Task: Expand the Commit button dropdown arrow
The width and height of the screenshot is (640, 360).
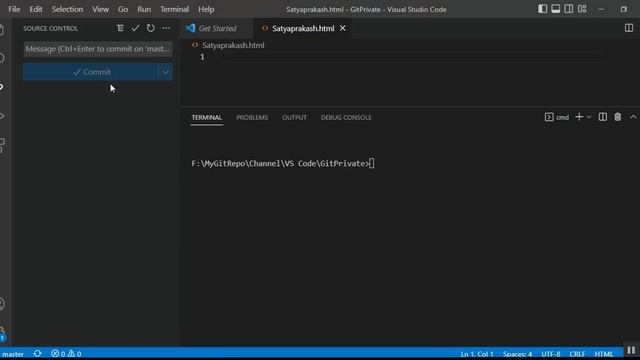Action: coord(165,72)
